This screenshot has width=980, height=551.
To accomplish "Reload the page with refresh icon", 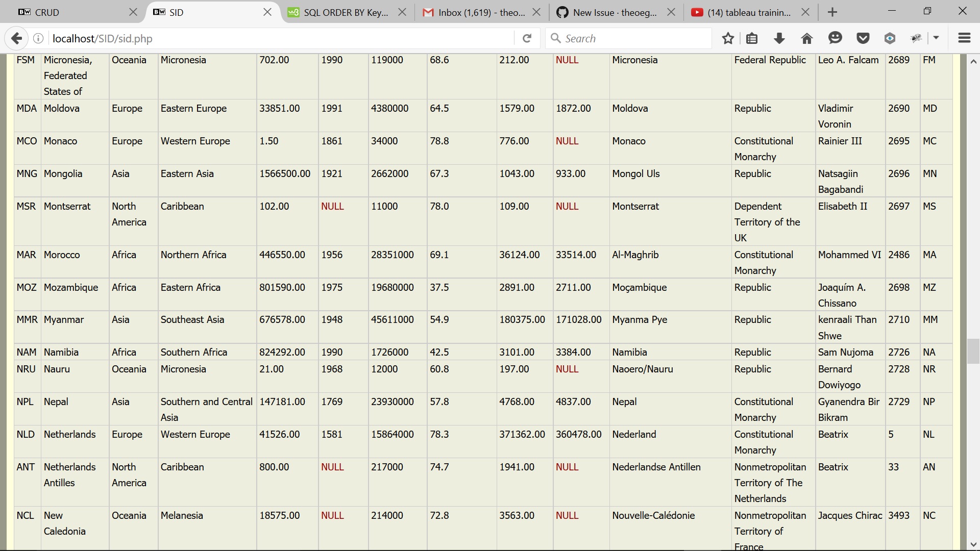I will (x=527, y=38).
